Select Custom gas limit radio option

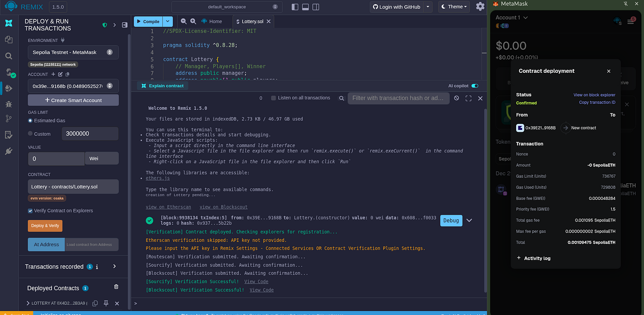click(x=30, y=134)
